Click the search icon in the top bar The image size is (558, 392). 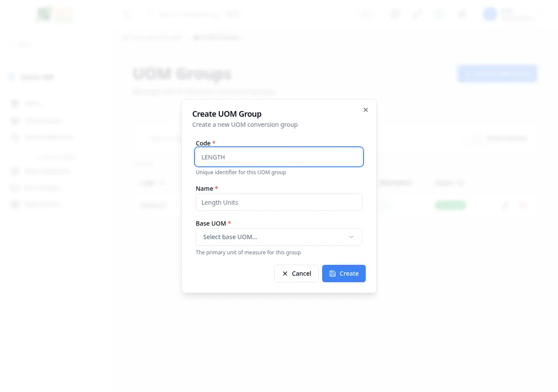pos(150,14)
